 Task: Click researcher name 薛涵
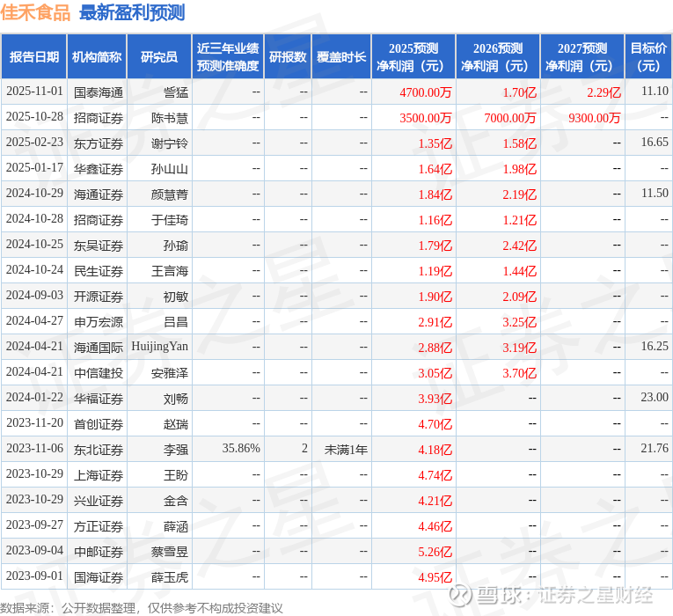176,526
